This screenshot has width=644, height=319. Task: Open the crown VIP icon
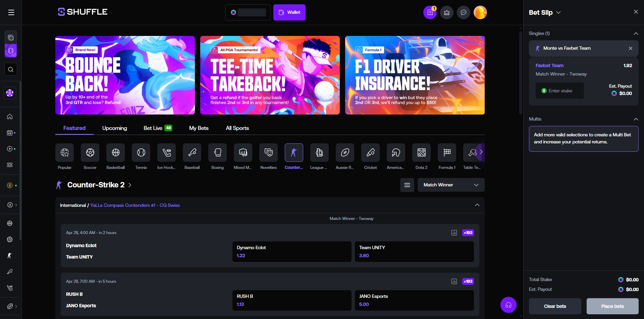(447, 12)
